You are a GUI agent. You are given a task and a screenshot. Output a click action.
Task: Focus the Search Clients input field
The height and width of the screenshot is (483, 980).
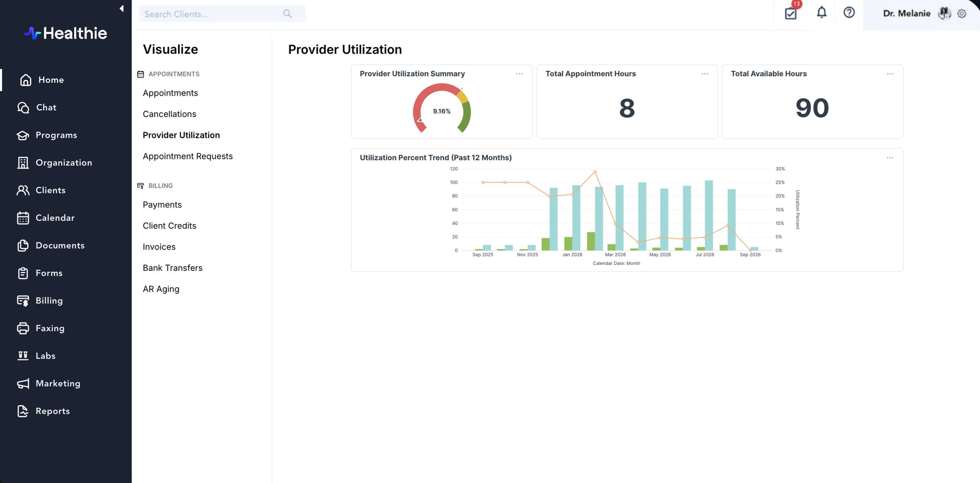pyautogui.click(x=222, y=14)
